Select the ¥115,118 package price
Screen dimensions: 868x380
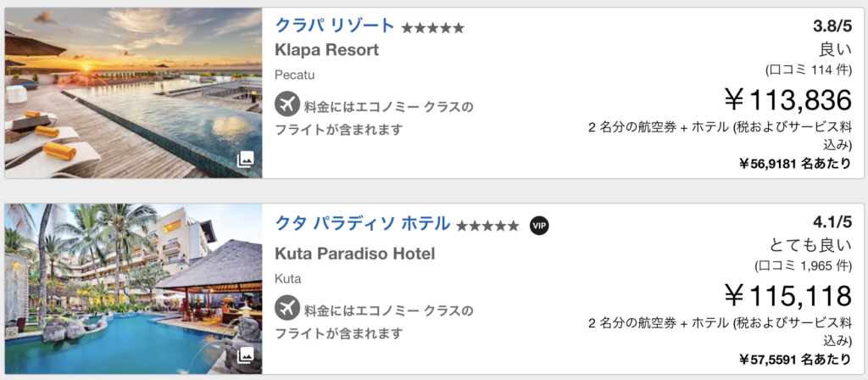point(787,297)
